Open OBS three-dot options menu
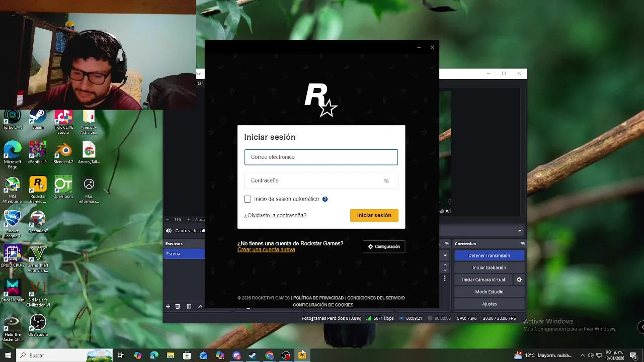Viewport: 644px width, 362px height. pos(445,278)
